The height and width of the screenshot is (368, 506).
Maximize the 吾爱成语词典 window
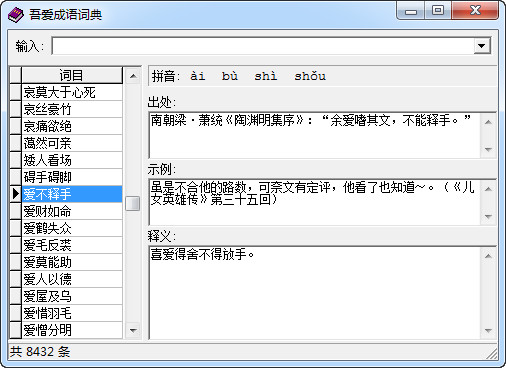[x=438, y=11]
